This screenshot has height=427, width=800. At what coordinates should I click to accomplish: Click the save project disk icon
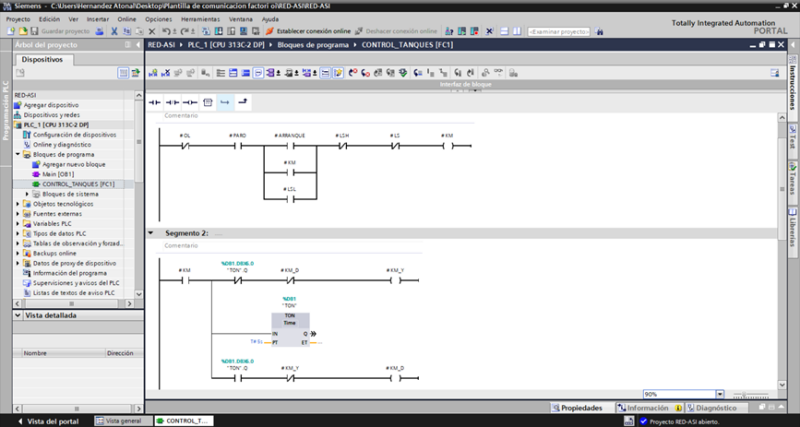[37, 31]
